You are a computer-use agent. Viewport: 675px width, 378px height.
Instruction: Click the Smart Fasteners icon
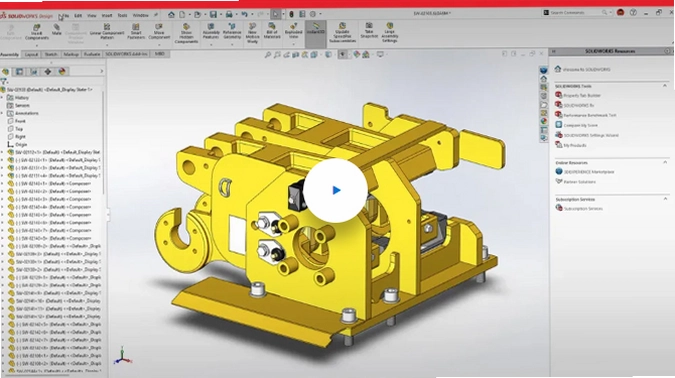point(136,32)
